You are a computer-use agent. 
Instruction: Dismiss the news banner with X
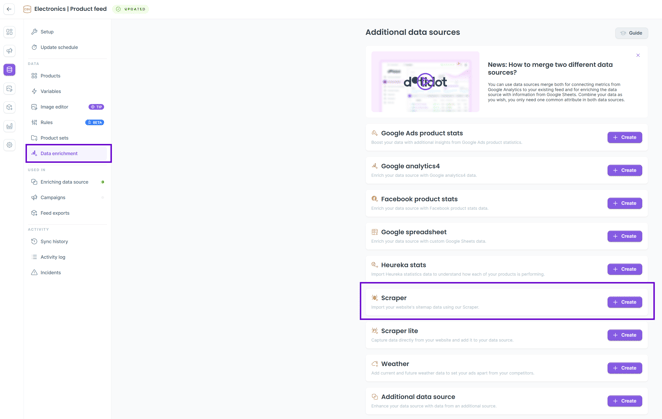[638, 55]
